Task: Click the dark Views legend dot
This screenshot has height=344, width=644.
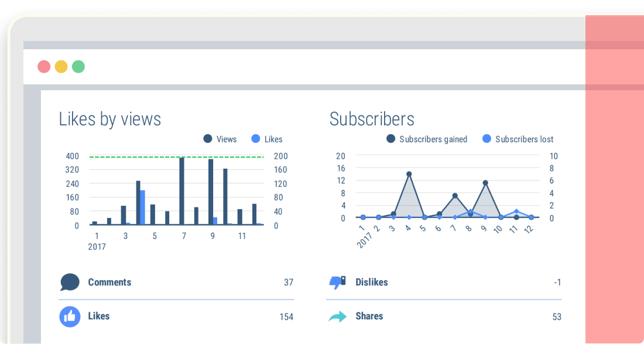Action: (207, 139)
